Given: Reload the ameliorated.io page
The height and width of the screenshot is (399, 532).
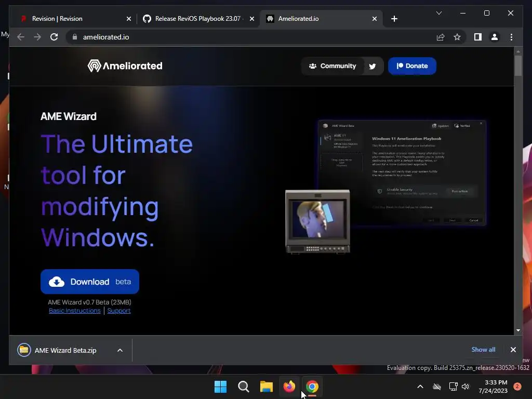Looking at the screenshot, I should (x=54, y=37).
